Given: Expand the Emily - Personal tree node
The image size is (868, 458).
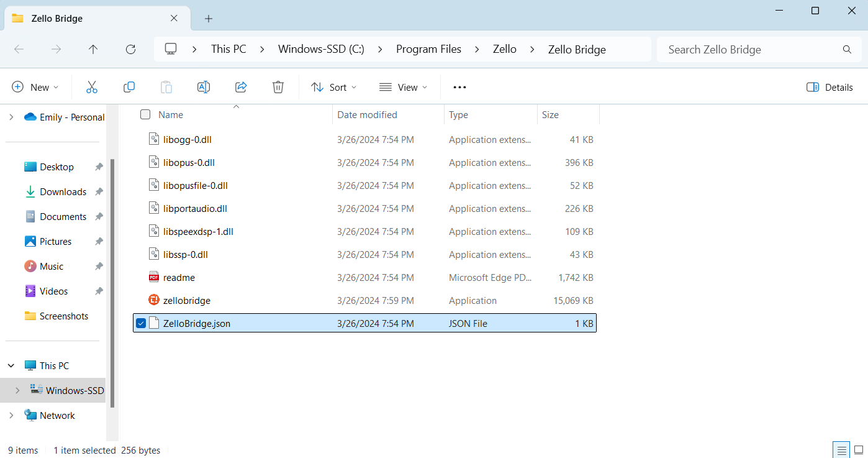Looking at the screenshot, I should pos(11,117).
